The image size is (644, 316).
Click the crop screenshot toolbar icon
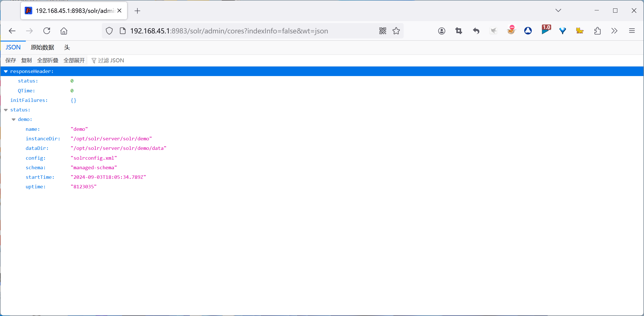[x=459, y=31]
